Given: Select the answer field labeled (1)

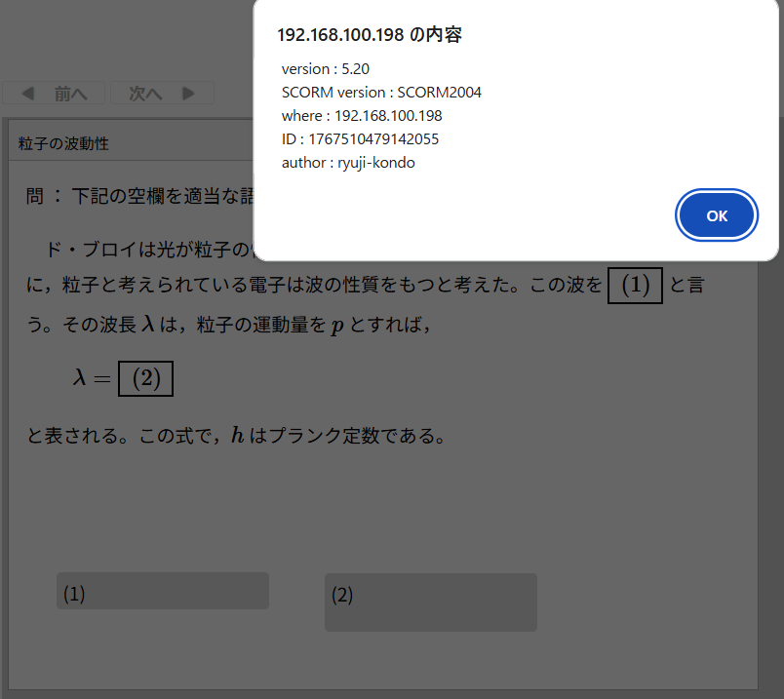Looking at the screenshot, I should (162, 592).
